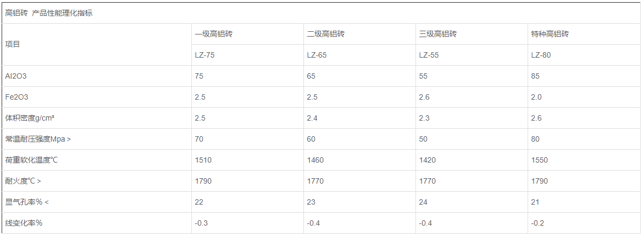Select the 二级高铝砖 column header
Image resolution: width=644 pixels, height=238 pixels.
click(x=326, y=34)
